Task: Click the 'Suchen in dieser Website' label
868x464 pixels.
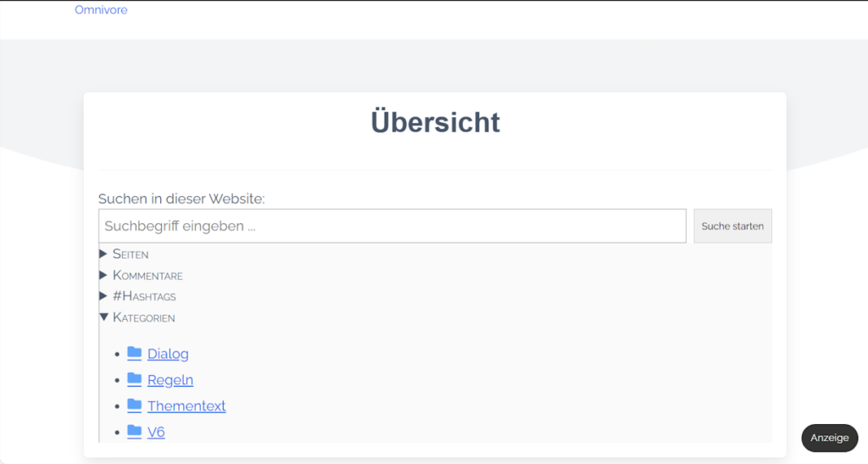Action: click(181, 198)
